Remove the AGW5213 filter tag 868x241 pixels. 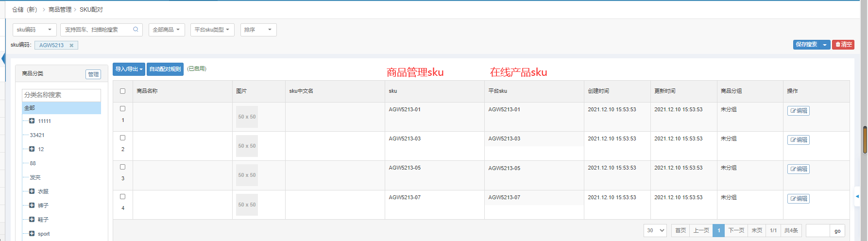[71, 45]
